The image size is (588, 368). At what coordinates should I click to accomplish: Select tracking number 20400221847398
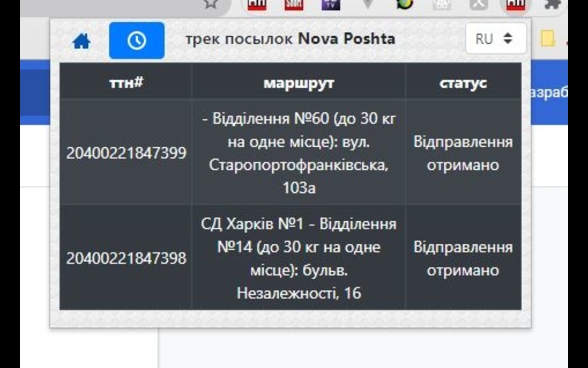[x=126, y=258]
